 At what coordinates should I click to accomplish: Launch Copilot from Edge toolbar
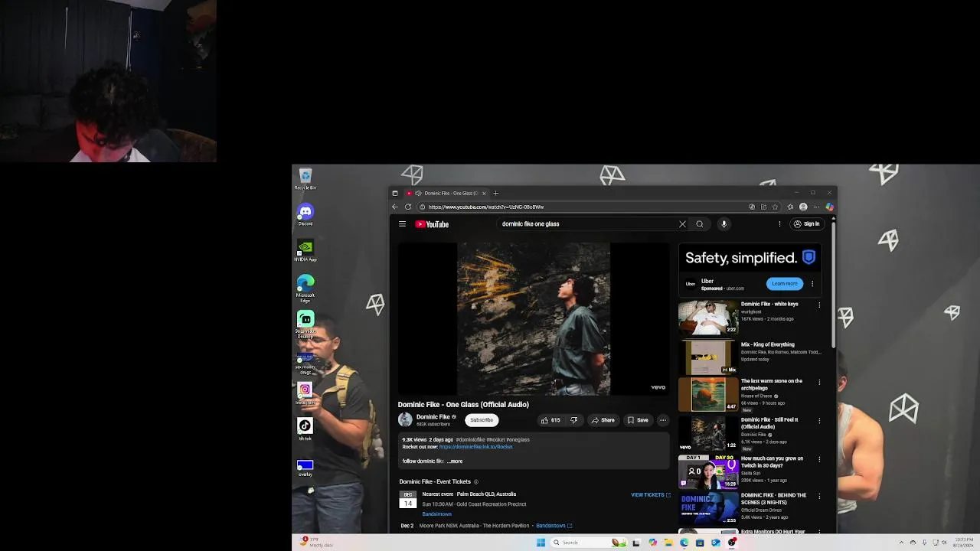[829, 207]
